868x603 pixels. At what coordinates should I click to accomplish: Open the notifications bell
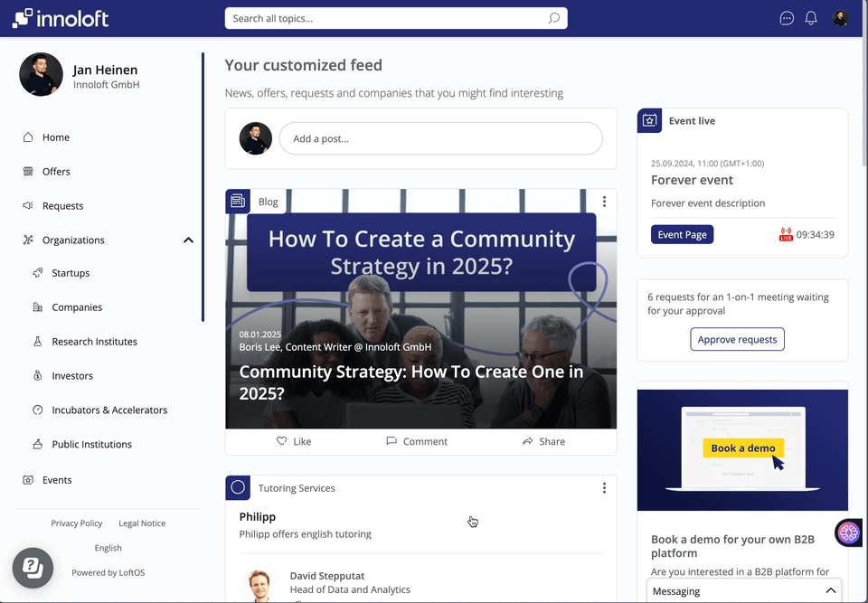pyautogui.click(x=811, y=18)
